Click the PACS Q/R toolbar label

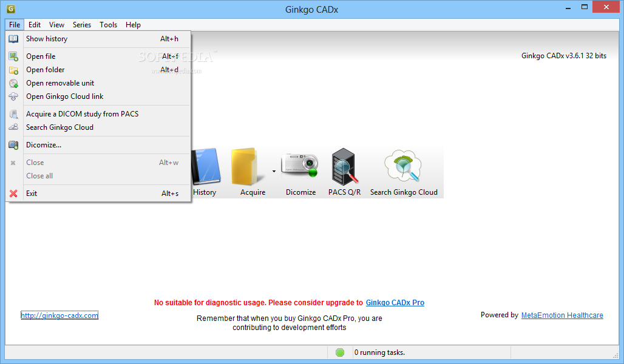pyautogui.click(x=345, y=192)
